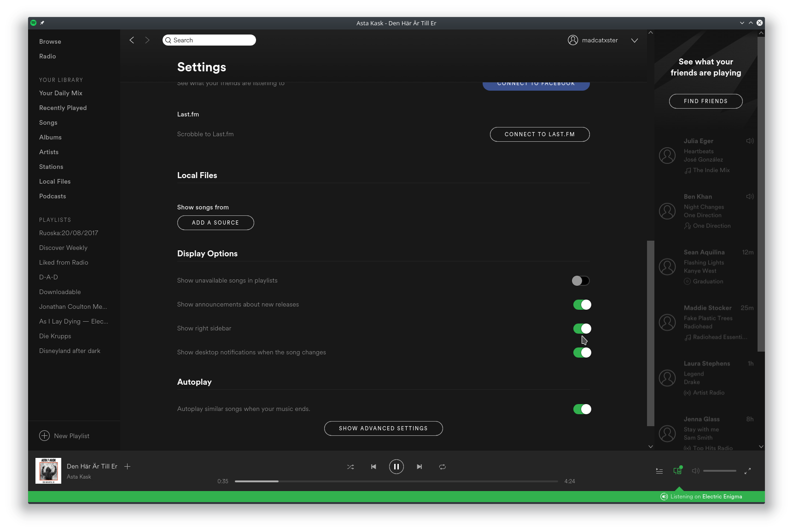The image size is (793, 532).
Task: Click the madcatxster profile avatar icon
Action: pos(573,40)
